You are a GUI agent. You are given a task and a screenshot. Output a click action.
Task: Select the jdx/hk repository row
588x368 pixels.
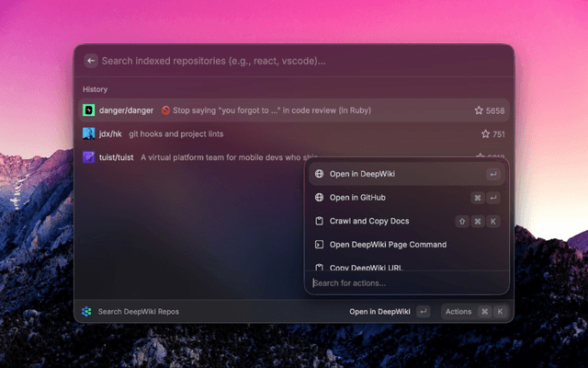coord(294,134)
